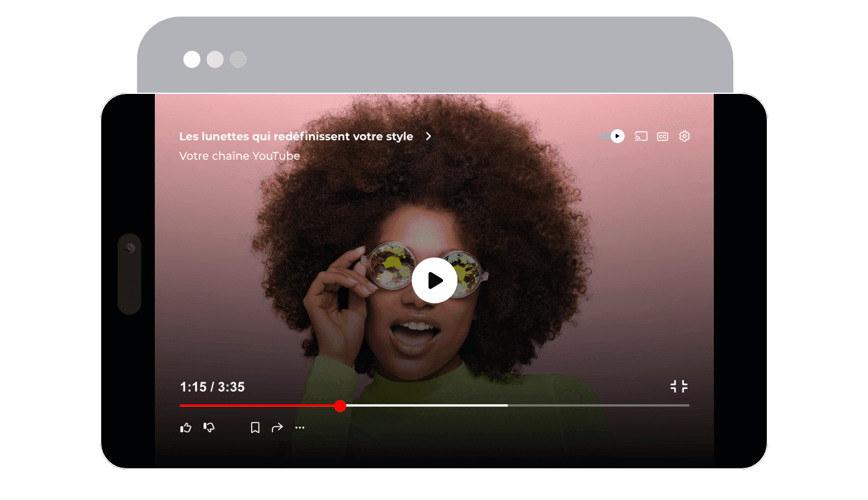Like the video with thumbs up
The image size is (868, 500).
click(x=186, y=427)
